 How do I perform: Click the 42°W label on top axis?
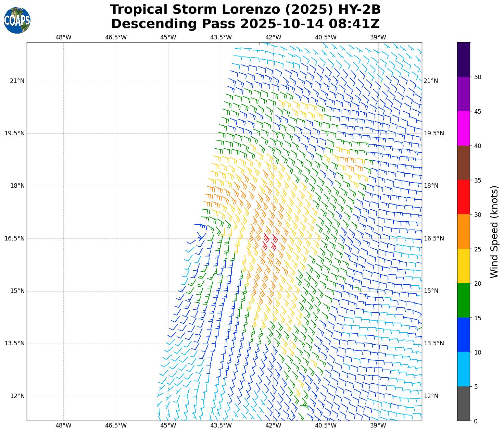tap(273, 37)
